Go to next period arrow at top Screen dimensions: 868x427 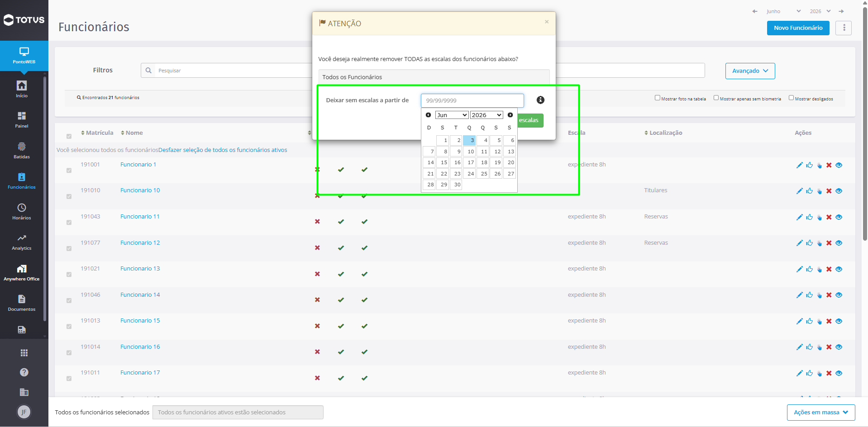[841, 11]
